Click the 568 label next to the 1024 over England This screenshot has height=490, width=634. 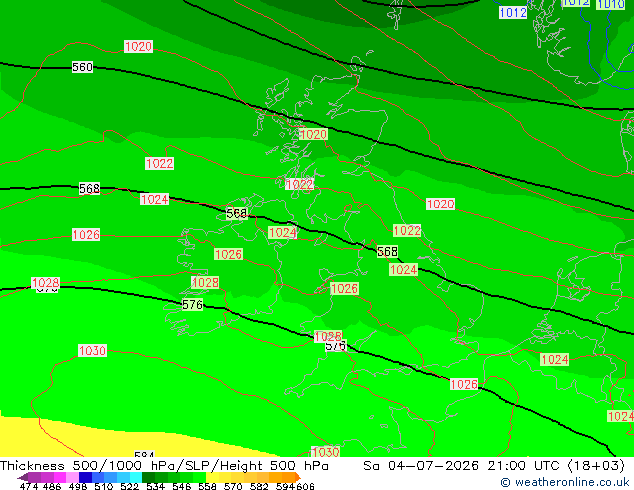pos(387,251)
